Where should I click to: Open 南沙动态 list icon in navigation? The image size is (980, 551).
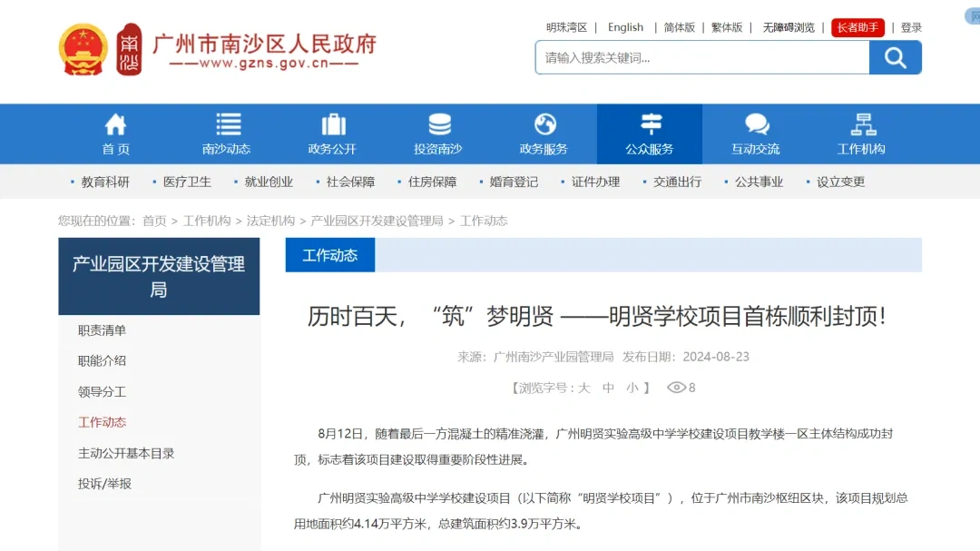227,125
